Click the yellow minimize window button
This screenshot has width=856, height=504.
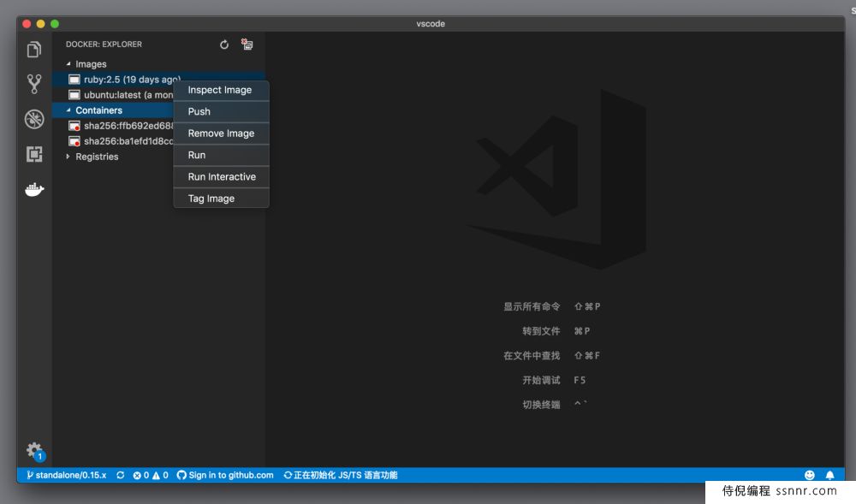click(x=40, y=24)
